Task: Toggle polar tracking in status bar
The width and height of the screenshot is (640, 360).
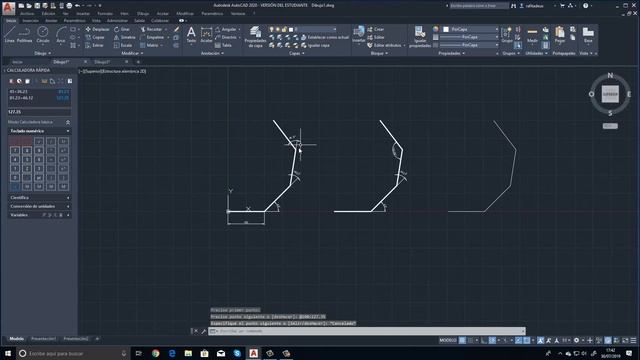Action: 493,340
